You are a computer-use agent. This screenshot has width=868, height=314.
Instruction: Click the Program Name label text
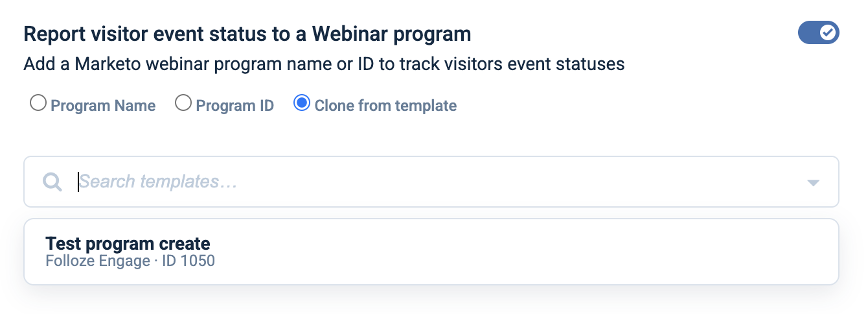(103, 106)
